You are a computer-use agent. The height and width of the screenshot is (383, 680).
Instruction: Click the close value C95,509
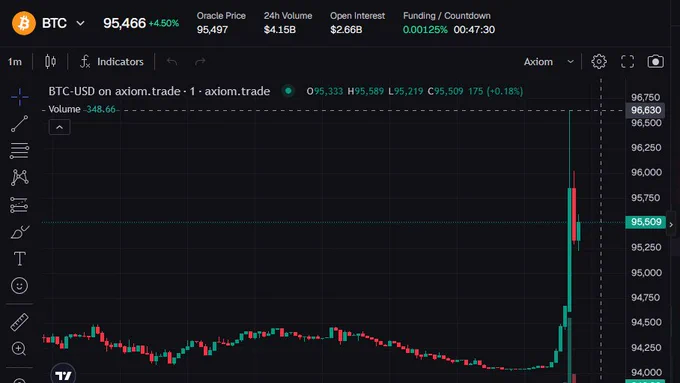click(x=445, y=92)
